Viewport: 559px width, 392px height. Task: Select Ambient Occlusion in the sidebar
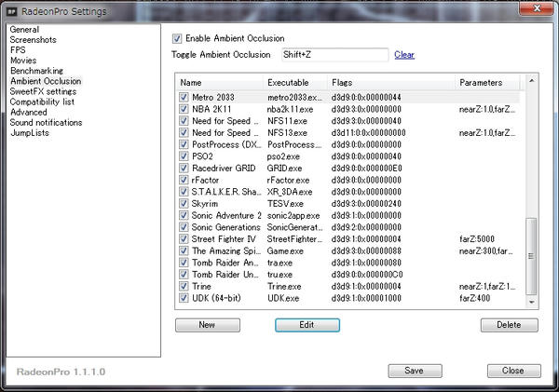point(46,81)
